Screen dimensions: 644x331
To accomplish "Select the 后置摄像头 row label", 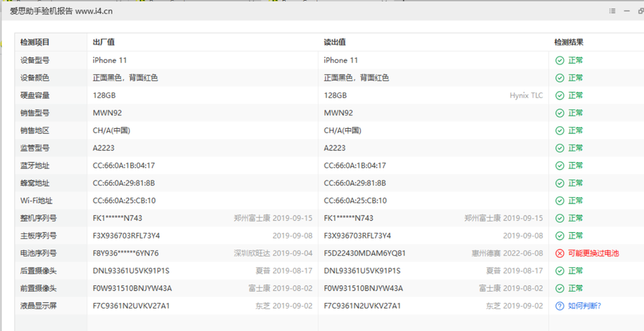I will [39, 271].
